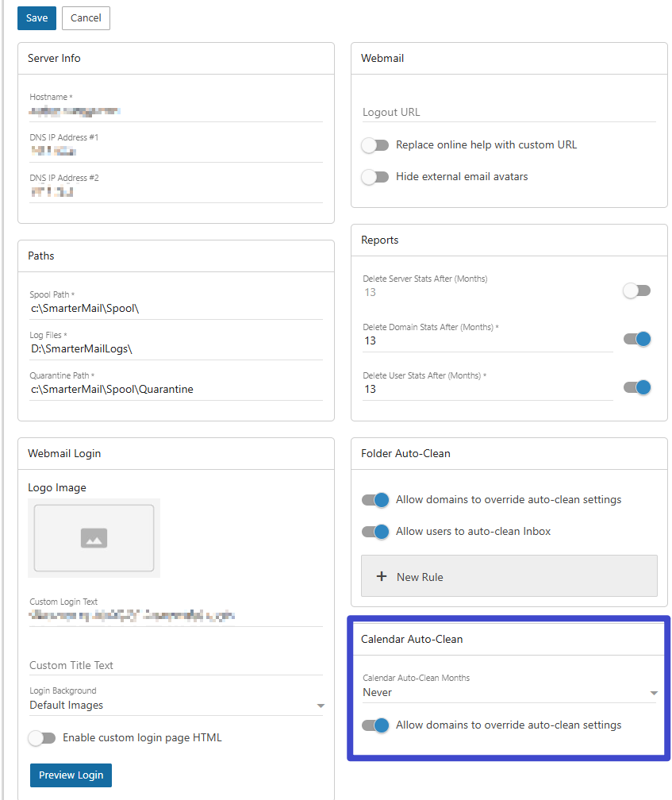Toggle Replace online help with custom URL
Image resolution: width=672 pixels, height=800 pixels.
click(x=374, y=145)
